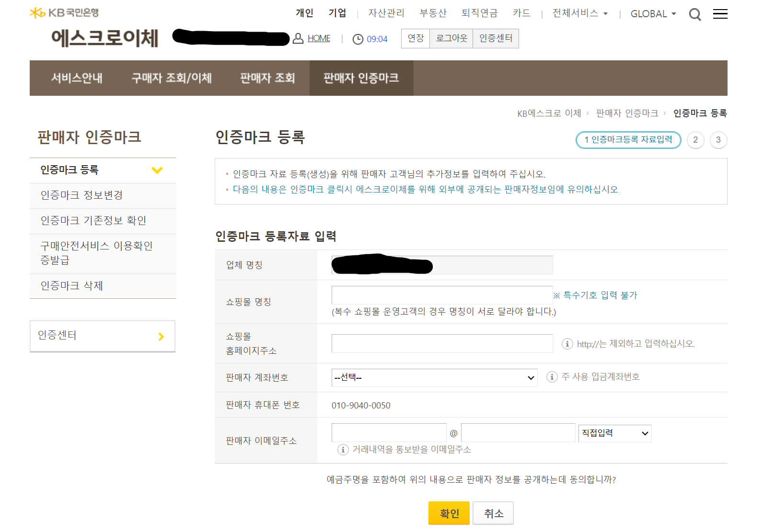763x532 pixels.
Task: Click the 인증마크 등록 breadcrumb text
Action: [x=700, y=113]
